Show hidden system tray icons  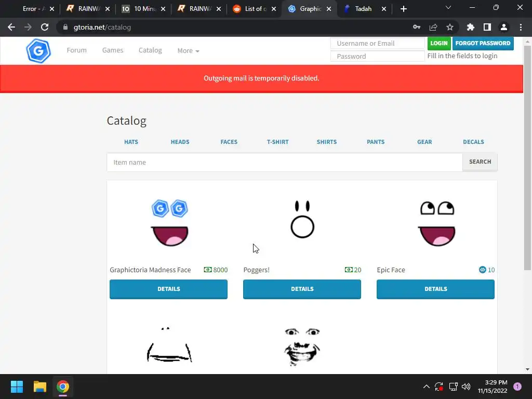(x=427, y=387)
